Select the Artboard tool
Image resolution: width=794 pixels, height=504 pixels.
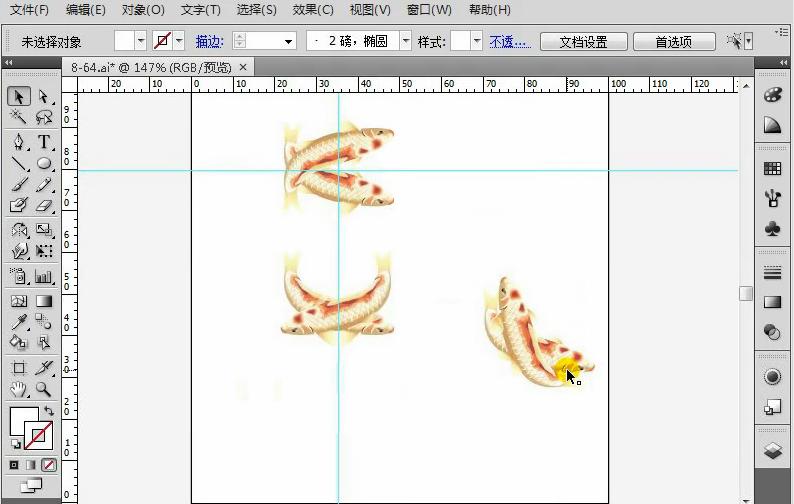click(19, 368)
